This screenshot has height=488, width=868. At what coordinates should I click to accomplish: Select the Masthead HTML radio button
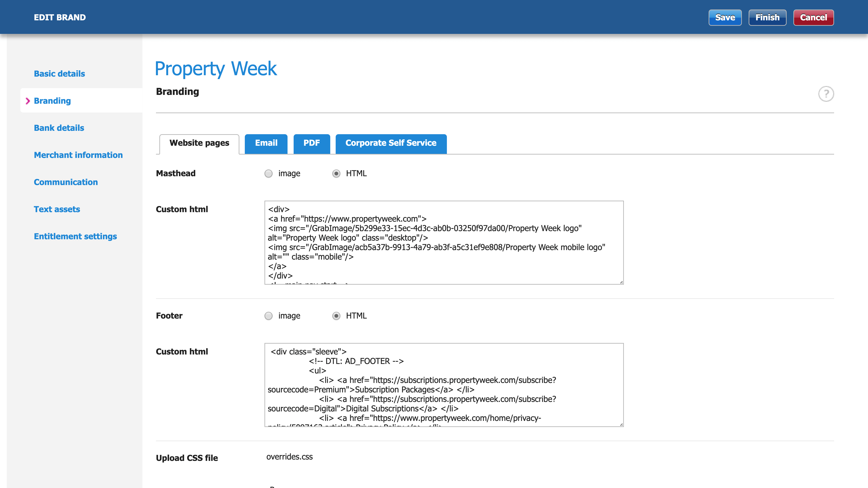(336, 174)
